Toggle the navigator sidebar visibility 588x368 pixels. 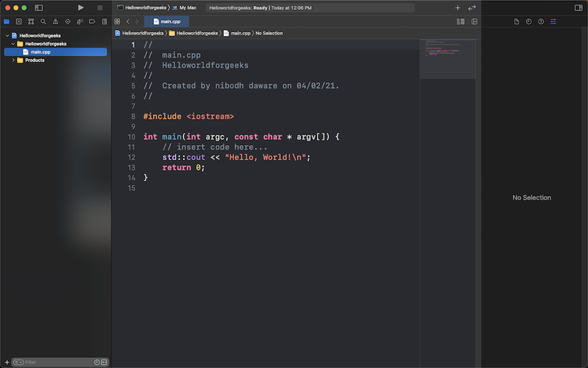click(x=38, y=8)
